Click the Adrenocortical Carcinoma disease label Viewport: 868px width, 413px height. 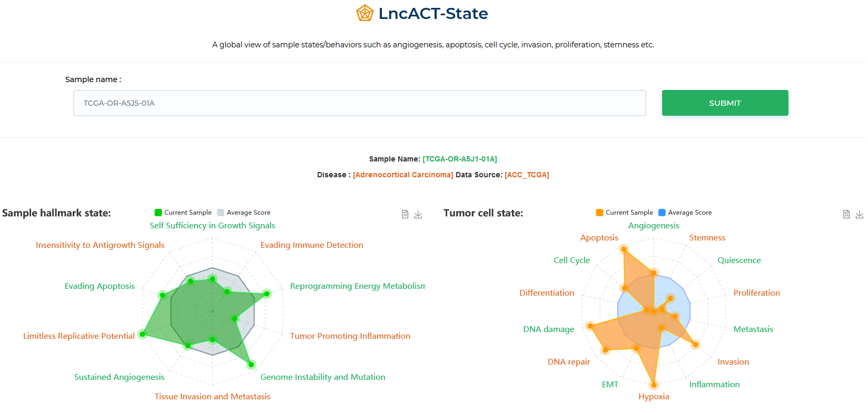click(x=403, y=175)
